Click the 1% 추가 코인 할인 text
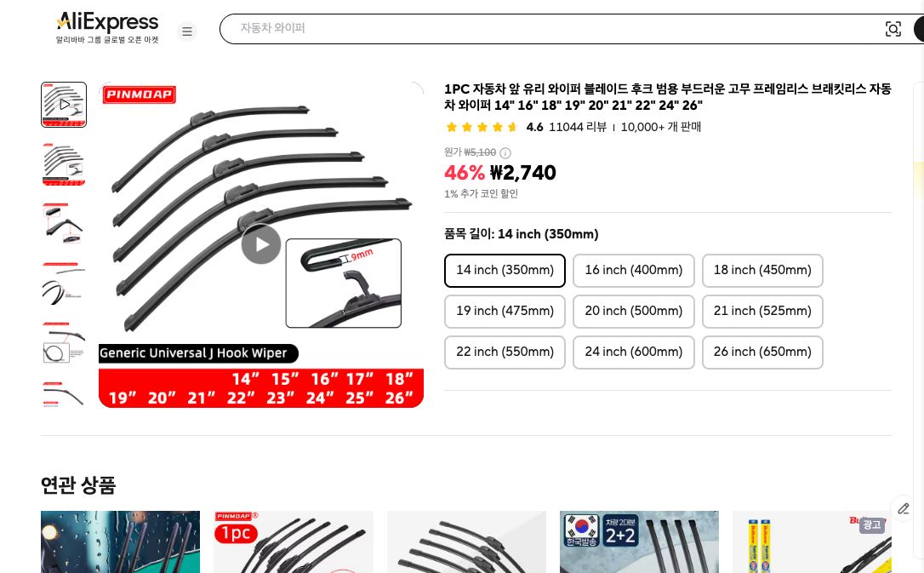Screen dimensions: 924x573 [481, 193]
